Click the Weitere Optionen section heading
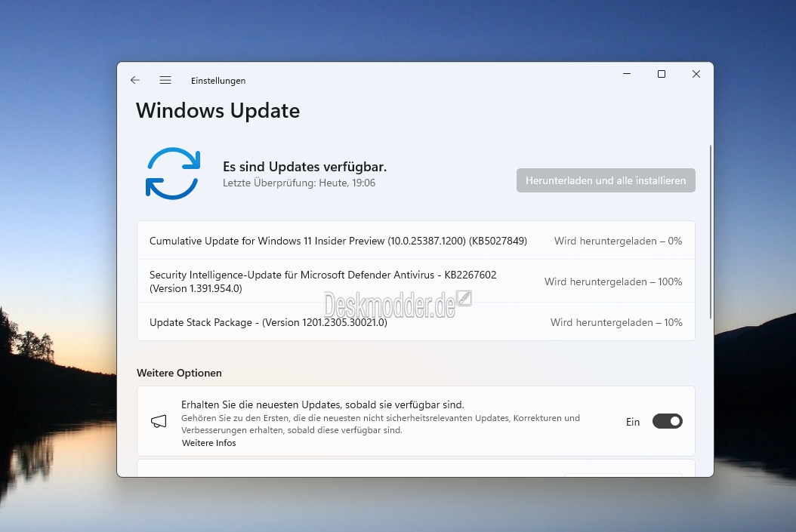 click(179, 373)
